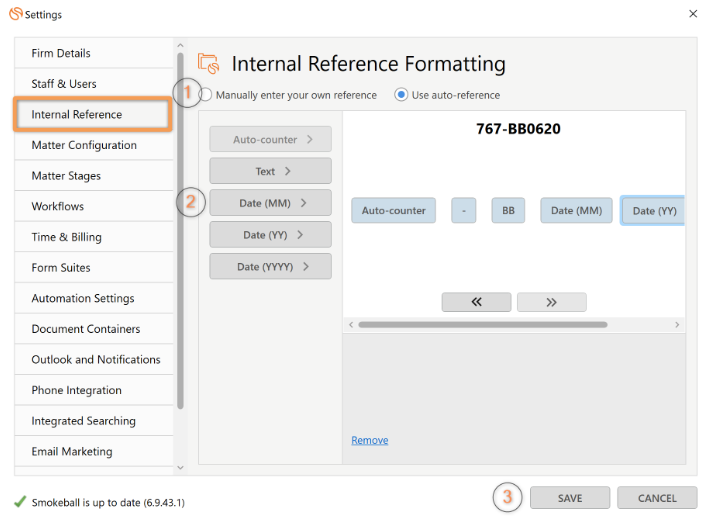Click the Smokeball logo in title bar
The width and height of the screenshot is (709, 521).
point(16,14)
